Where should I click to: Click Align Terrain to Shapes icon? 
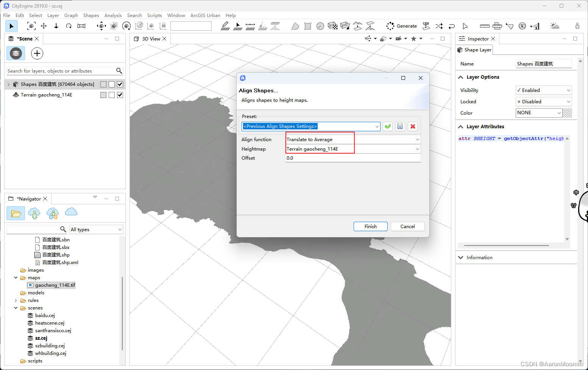(x=358, y=26)
